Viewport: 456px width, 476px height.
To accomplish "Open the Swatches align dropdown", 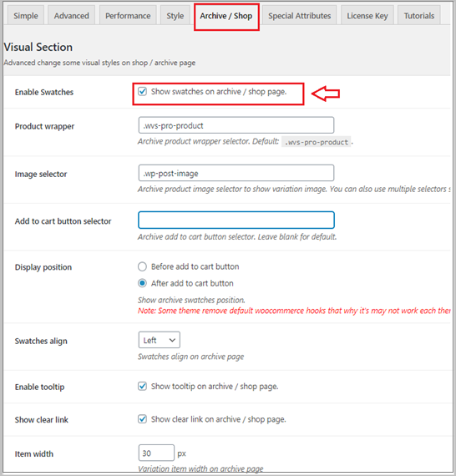I will 159,340.
